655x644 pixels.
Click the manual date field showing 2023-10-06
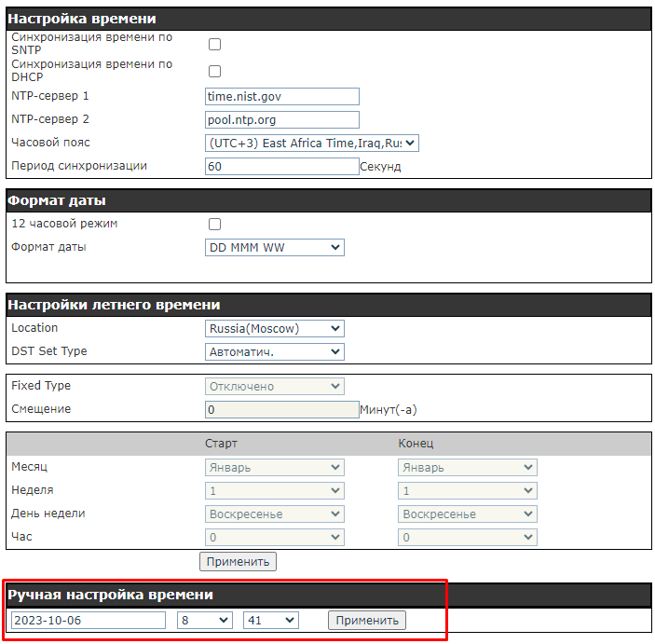coord(88,621)
